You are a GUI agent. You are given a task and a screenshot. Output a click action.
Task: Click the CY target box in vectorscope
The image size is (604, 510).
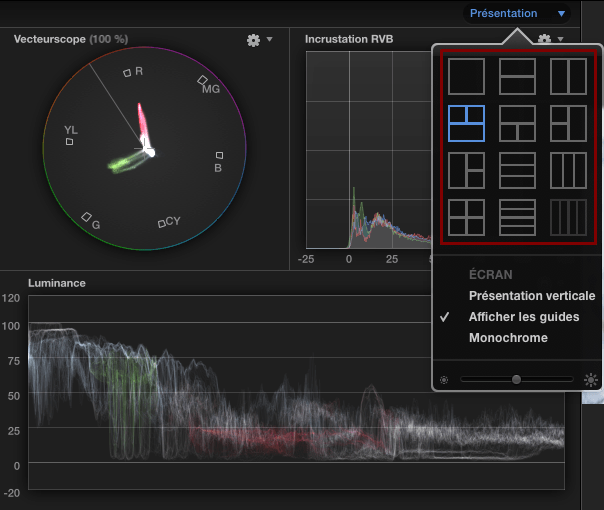(161, 224)
